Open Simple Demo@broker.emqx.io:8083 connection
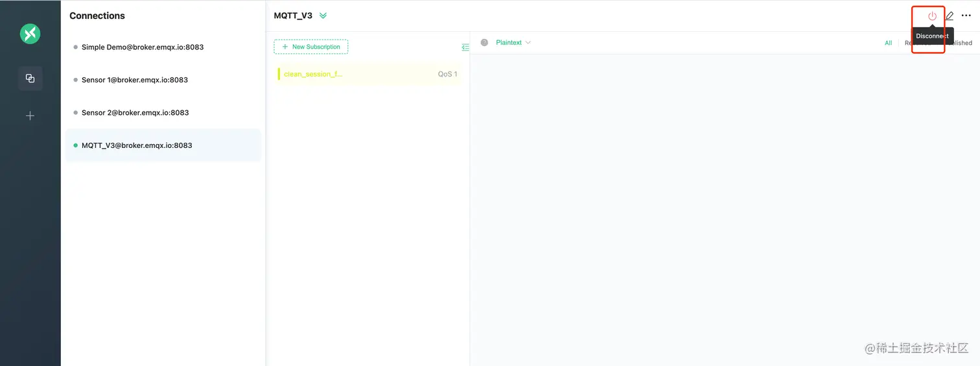Screen dimensions: 980x366 click(163, 47)
